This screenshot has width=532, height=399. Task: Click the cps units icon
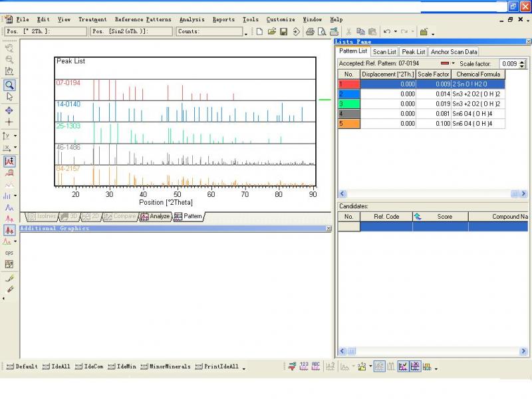point(9,253)
